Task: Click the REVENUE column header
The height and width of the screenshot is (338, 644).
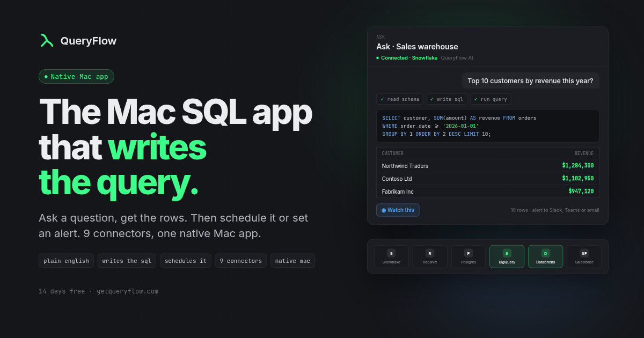Action: (x=584, y=153)
